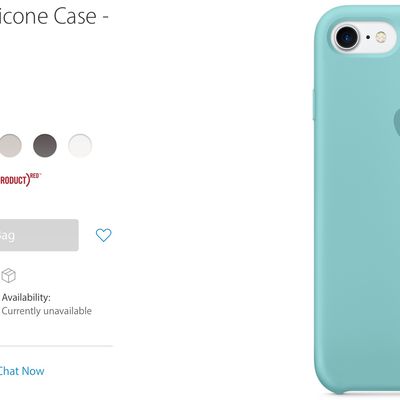
Task: Click the Silicone Case product title
Action: pyautogui.click(x=54, y=16)
